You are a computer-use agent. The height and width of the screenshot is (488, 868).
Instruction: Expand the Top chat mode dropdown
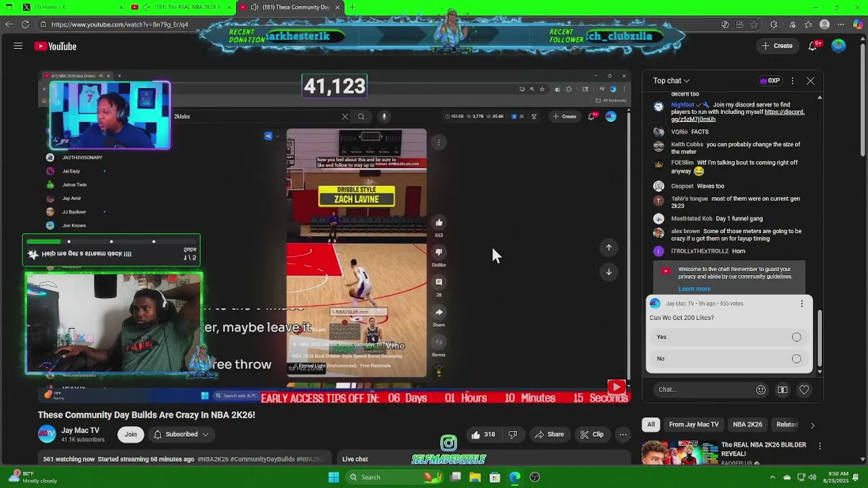pos(671,81)
